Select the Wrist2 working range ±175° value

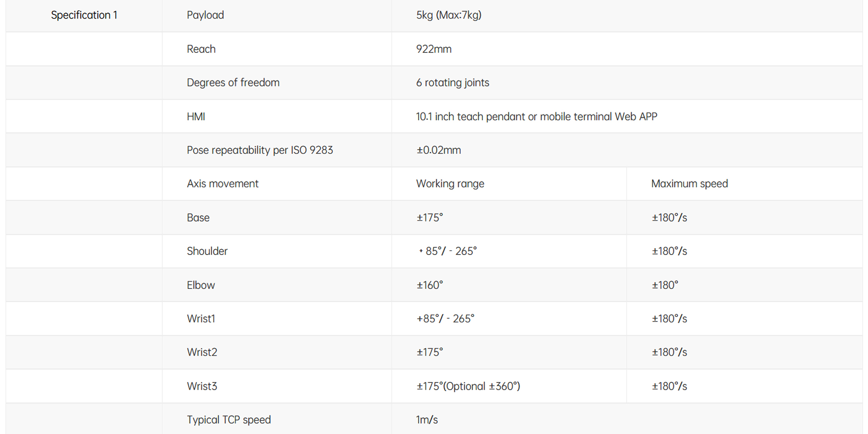pos(429,352)
